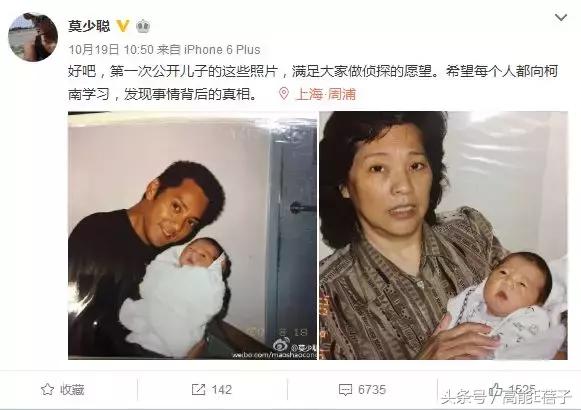The width and height of the screenshot is (581, 410).
Task: Click the location pin icon
Action: click(x=284, y=93)
